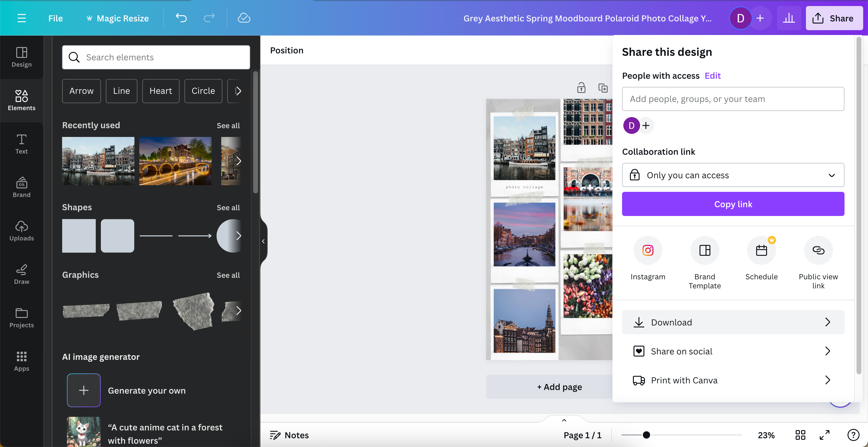This screenshot has width=868, height=447.
Task: Click the lock page icon above canvas
Action: [x=581, y=88]
